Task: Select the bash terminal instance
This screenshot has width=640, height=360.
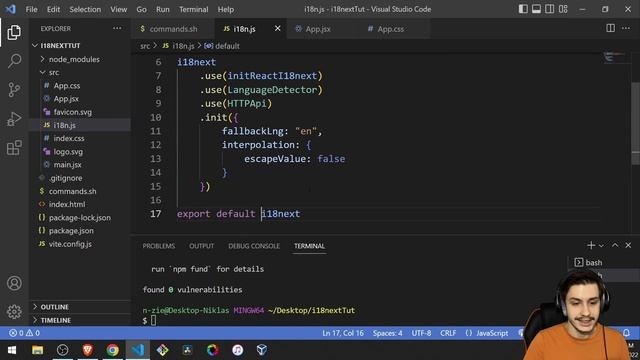Action: coord(588,262)
